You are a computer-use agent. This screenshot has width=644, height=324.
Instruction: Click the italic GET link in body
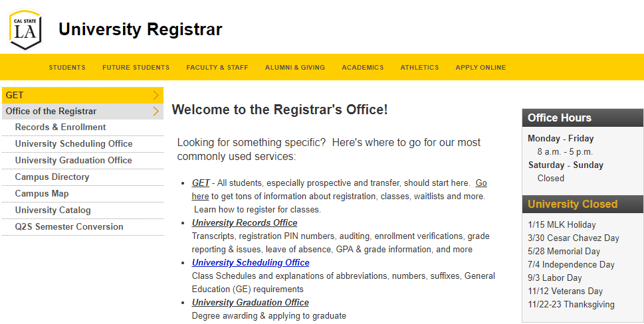coord(201,183)
